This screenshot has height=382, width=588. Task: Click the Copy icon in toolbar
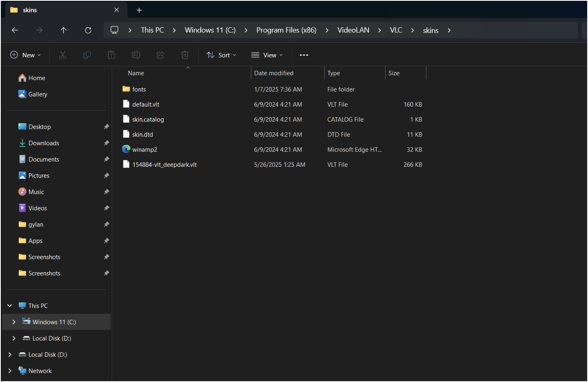pyautogui.click(x=87, y=55)
